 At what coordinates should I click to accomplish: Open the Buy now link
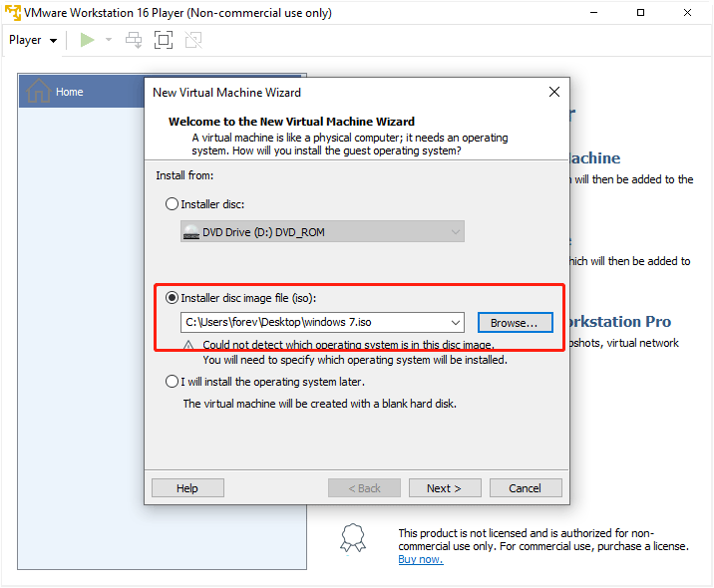tap(420, 559)
